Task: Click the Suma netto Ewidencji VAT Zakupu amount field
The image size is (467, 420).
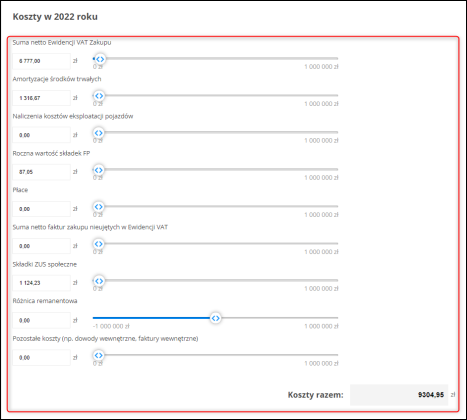Action: 42,61
